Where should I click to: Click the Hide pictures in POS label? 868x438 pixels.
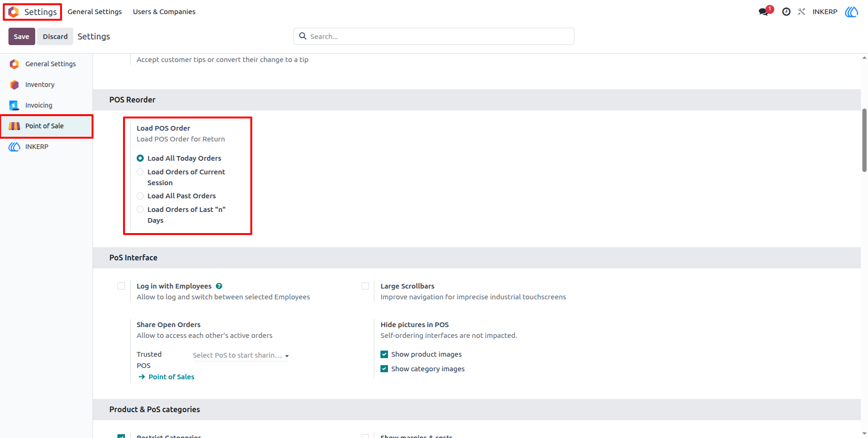click(415, 325)
